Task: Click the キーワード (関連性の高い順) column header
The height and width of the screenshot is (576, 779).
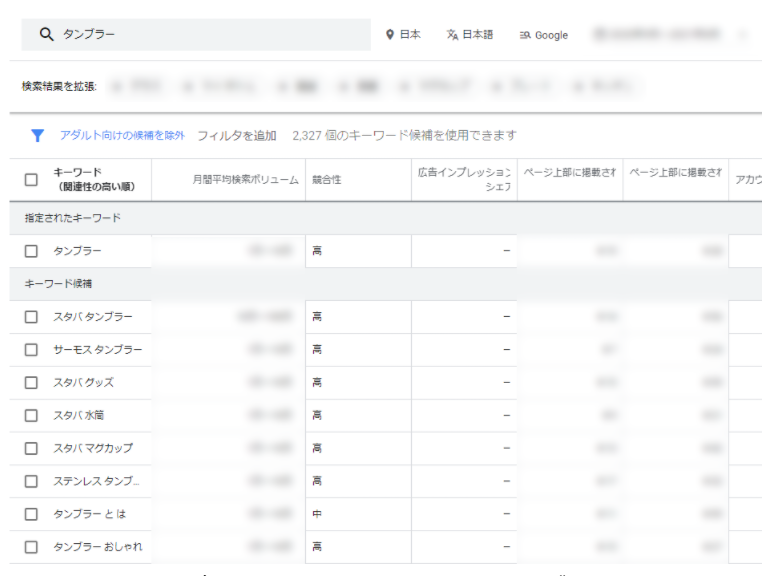Action: (94, 180)
